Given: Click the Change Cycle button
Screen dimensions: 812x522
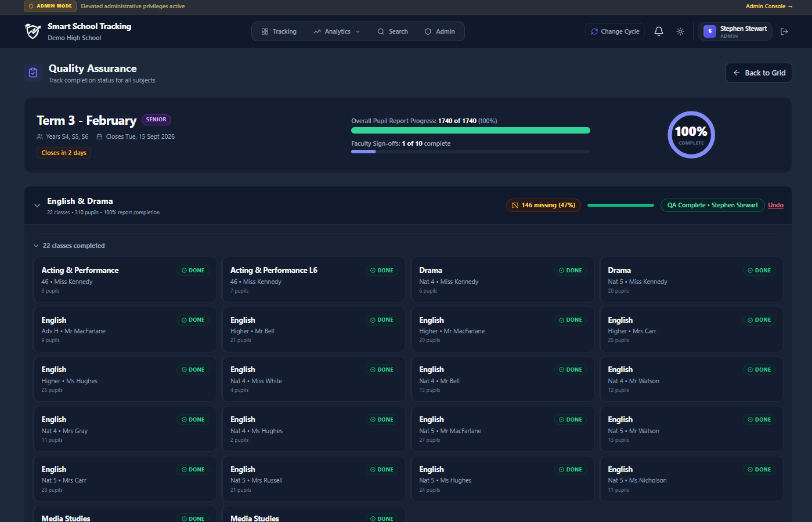Looking at the screenshot, I should tap(615, 31).
